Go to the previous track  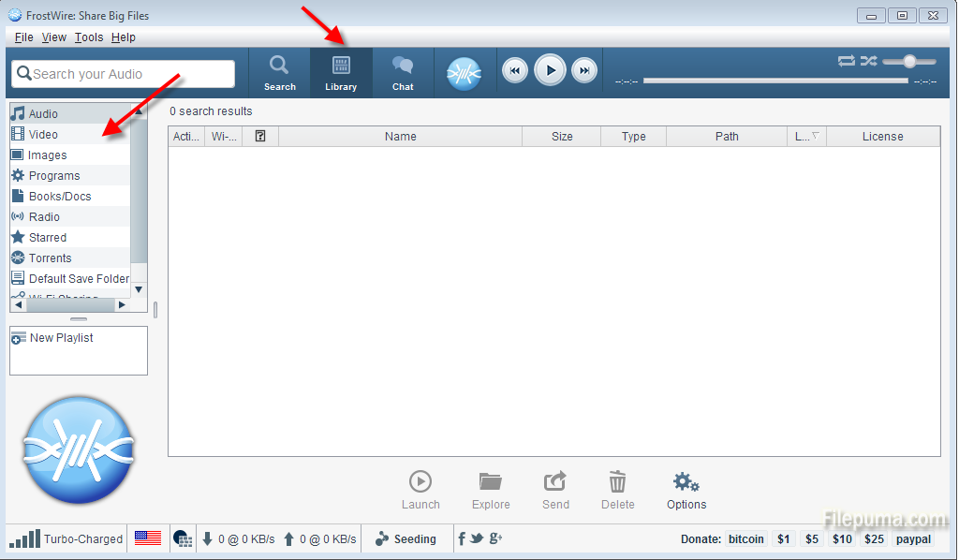click(515, 71)
